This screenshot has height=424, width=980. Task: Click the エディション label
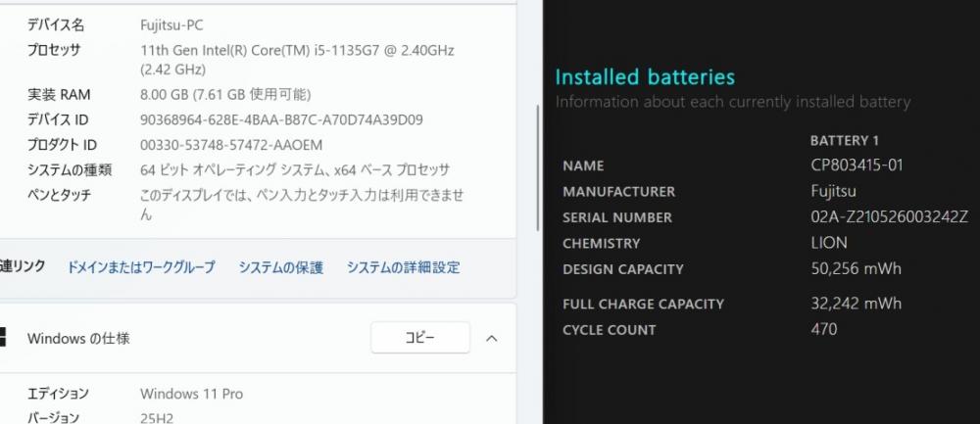point(58,394)
